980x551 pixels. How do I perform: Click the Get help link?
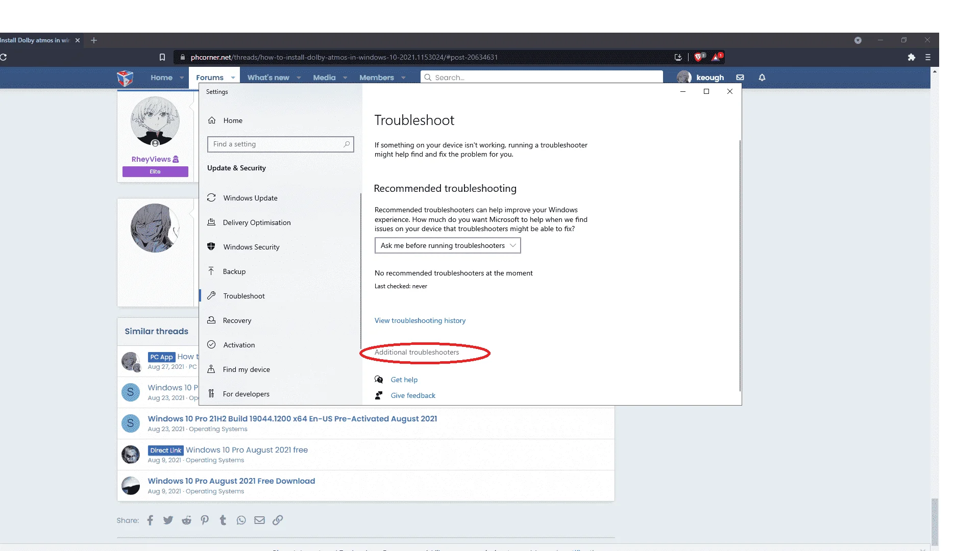[404, 380]
